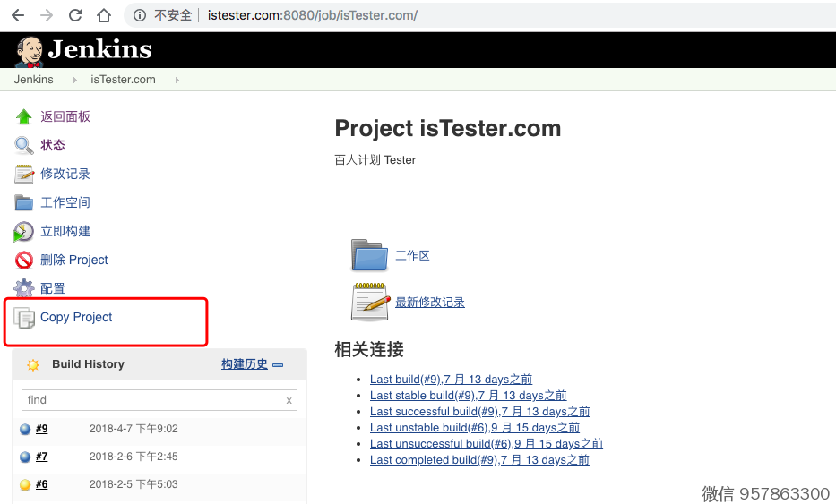Open the isTester.com breadcrumb item
836x504 pixels.
point(123,80)
